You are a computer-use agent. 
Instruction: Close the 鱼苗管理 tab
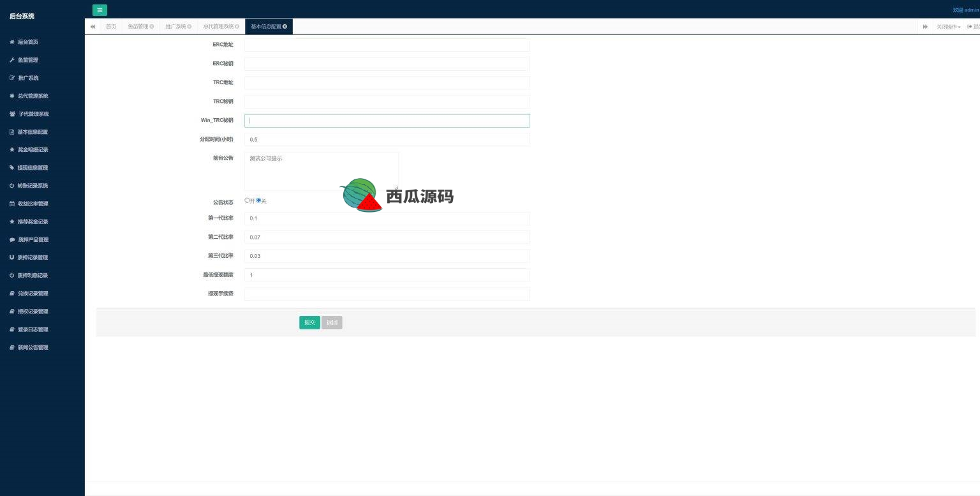click(151, 27)
